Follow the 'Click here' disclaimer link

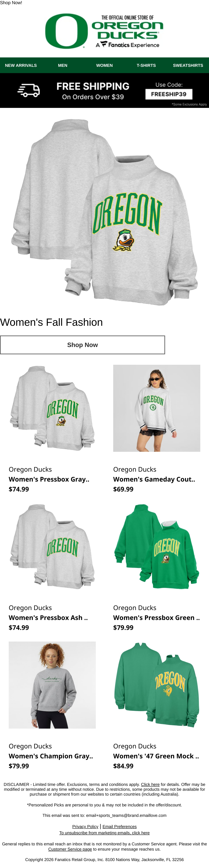point(150,784)
